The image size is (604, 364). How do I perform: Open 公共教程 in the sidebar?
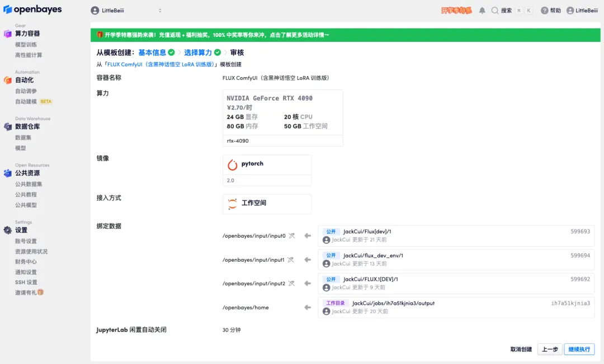click(x=26, y=195)
